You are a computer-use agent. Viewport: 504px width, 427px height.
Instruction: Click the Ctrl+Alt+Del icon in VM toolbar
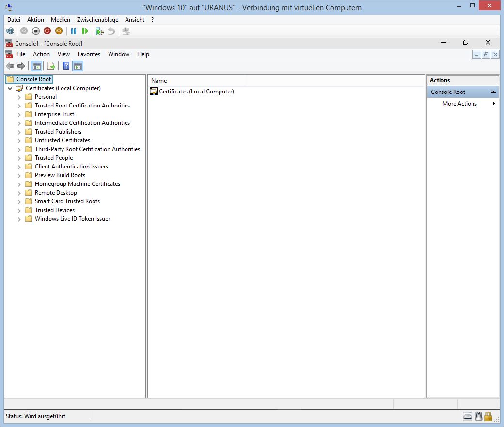9,31
